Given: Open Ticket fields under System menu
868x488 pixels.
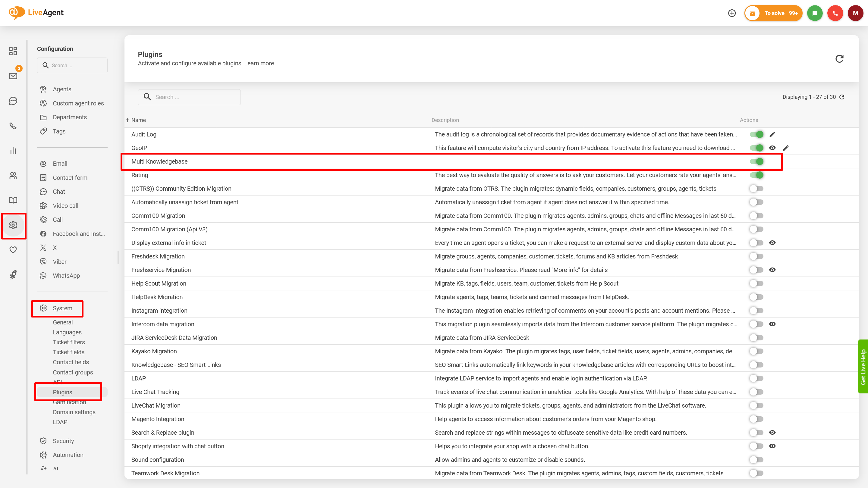Looking at the screenshot, I should coord(68,352).
